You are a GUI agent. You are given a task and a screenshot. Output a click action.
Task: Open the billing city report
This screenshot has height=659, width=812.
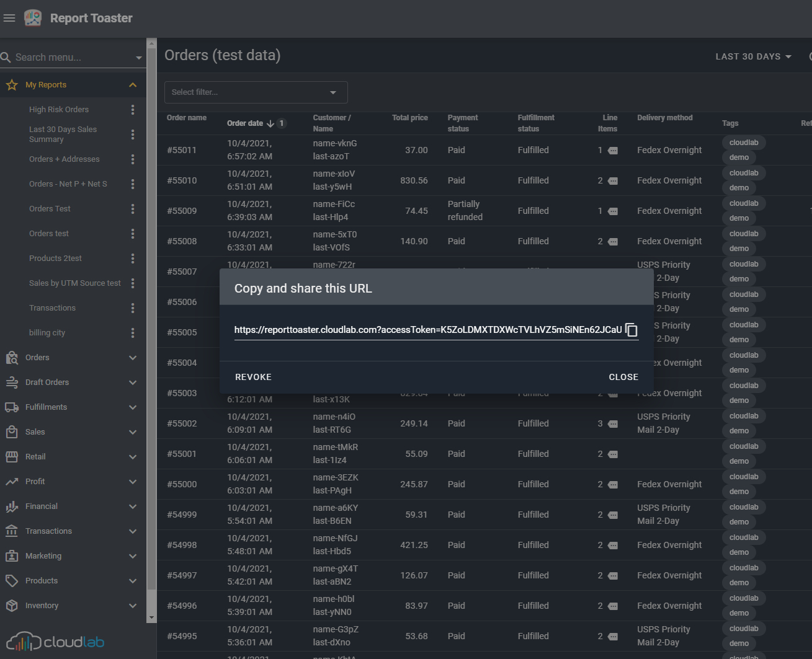(47, 333)
